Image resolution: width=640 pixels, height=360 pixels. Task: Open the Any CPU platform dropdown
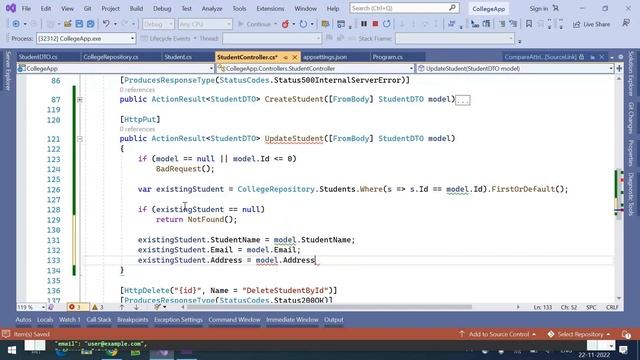point(205,24)
